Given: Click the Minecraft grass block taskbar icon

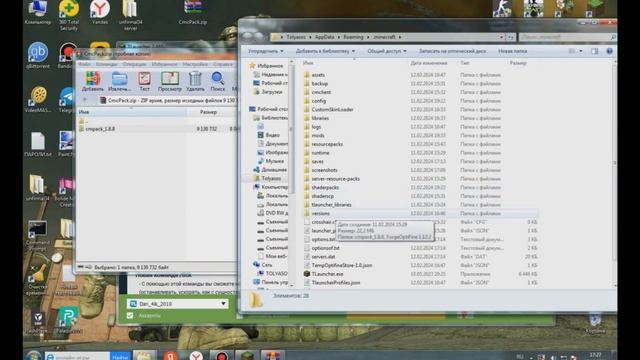Looking at the screenshot, I should (x=247, y=356).
